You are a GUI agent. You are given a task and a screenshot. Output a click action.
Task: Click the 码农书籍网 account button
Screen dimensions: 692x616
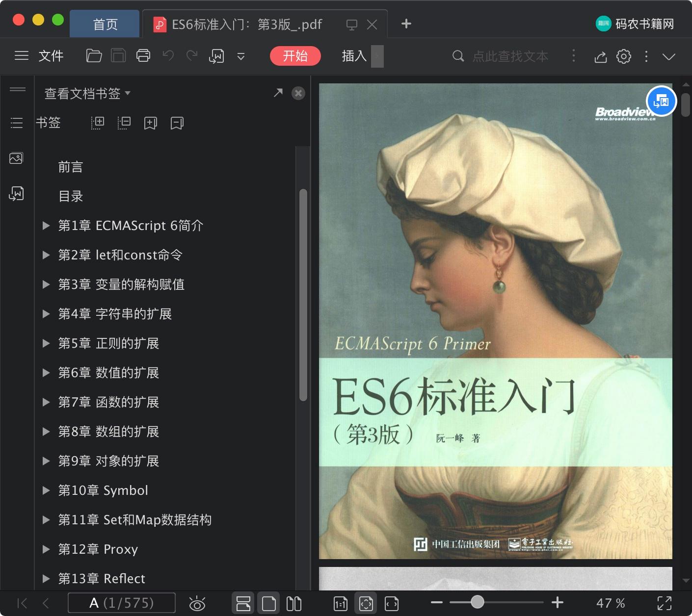tap(635, 24)
